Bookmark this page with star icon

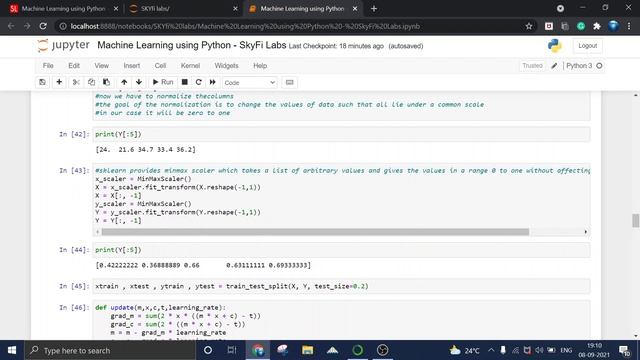coord(529,26)
